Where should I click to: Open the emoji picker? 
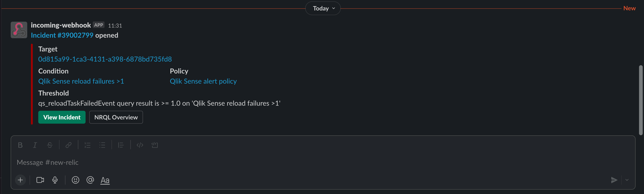[x=75, y=180]
